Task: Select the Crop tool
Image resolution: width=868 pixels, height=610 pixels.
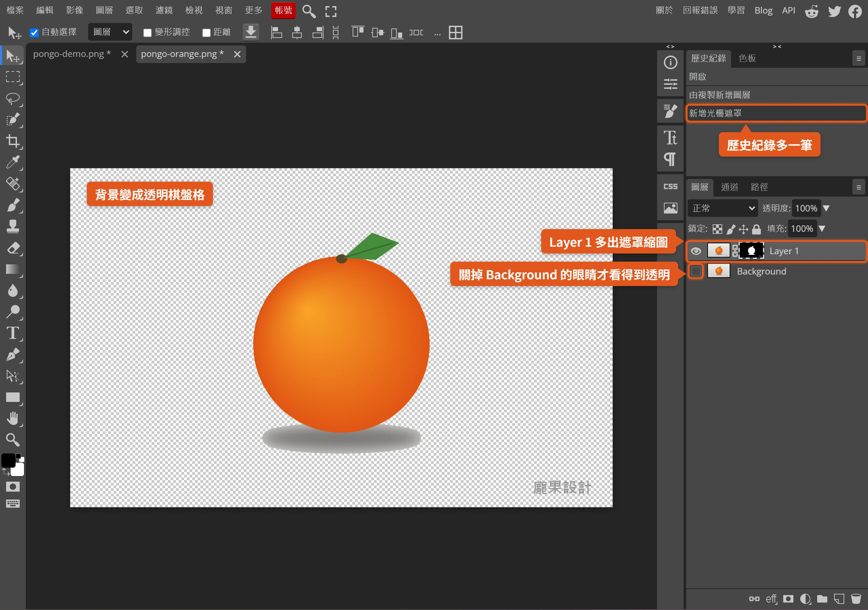Action: click(13, 141)
